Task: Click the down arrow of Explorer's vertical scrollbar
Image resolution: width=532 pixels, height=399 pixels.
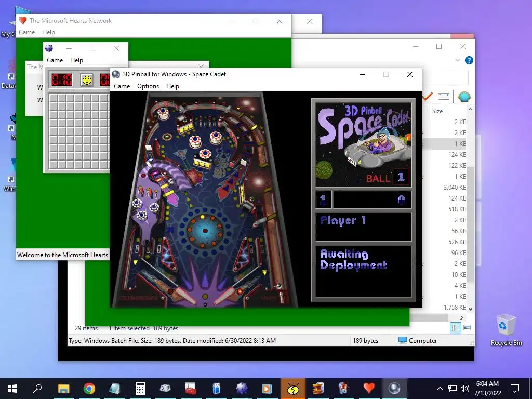Action: pos(470,309)
